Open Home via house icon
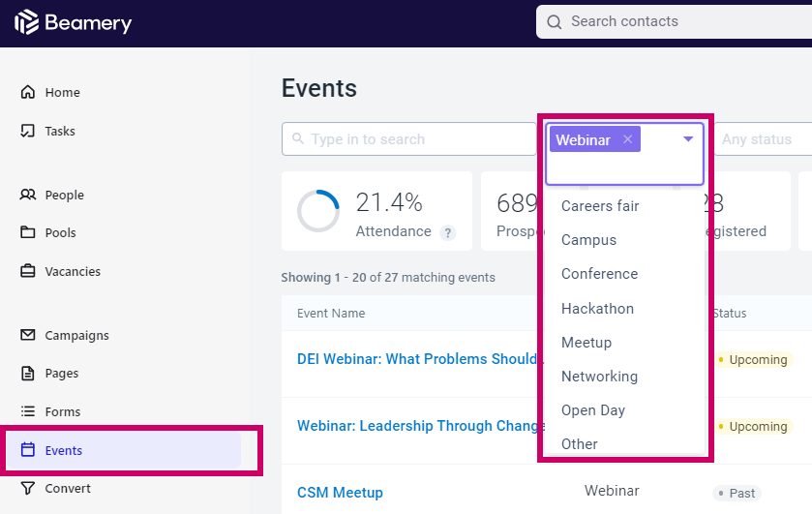The image size is (812, 514). 27,92
